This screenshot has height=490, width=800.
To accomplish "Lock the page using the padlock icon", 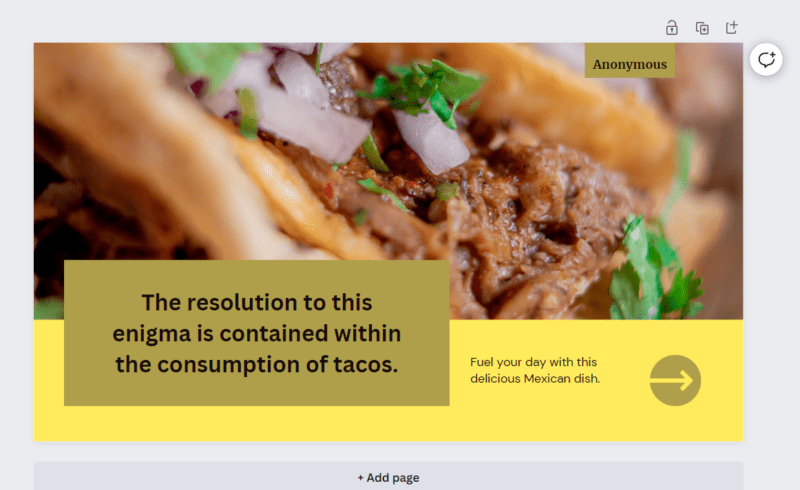I will coord(671,28).
